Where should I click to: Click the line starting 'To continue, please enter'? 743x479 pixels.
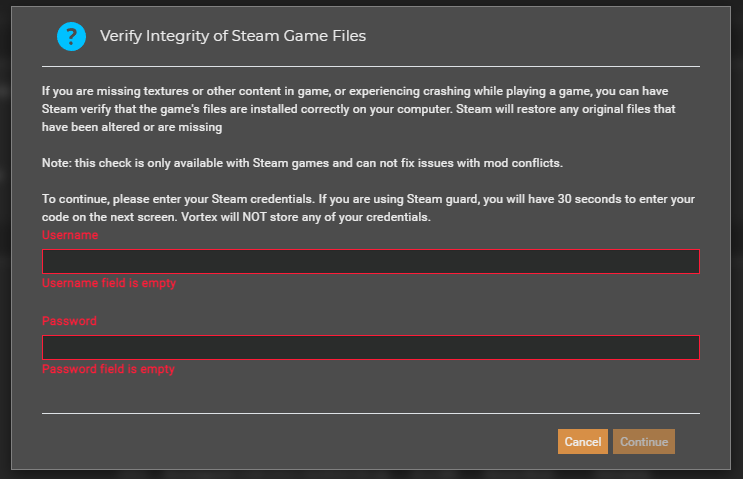368,199
